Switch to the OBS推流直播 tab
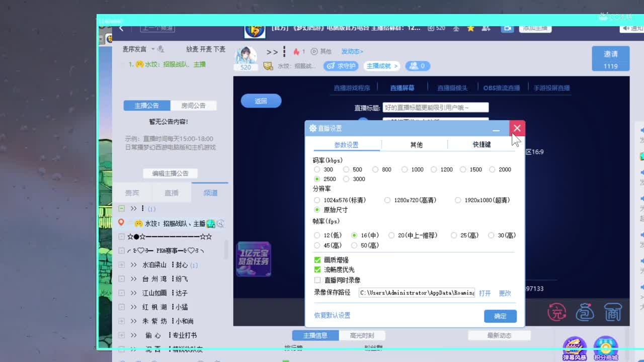This screenshot has width=644, height=362. [x=502, y=88]
